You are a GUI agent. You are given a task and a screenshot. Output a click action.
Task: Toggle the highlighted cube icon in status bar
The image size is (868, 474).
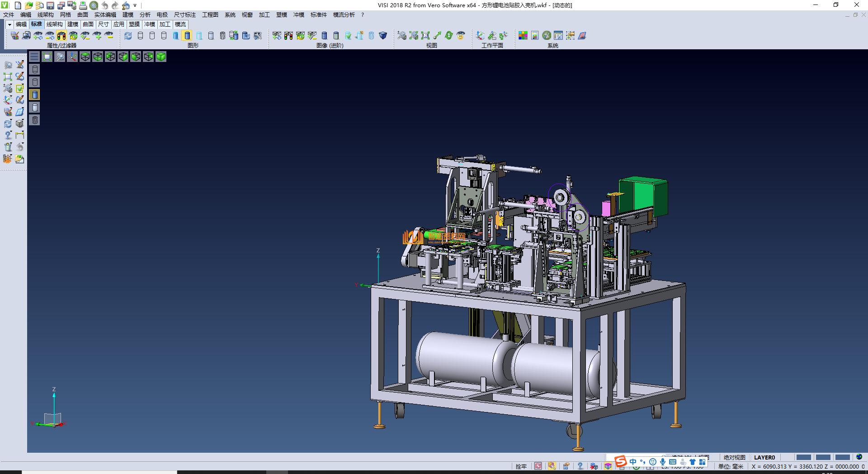point(608,466)
